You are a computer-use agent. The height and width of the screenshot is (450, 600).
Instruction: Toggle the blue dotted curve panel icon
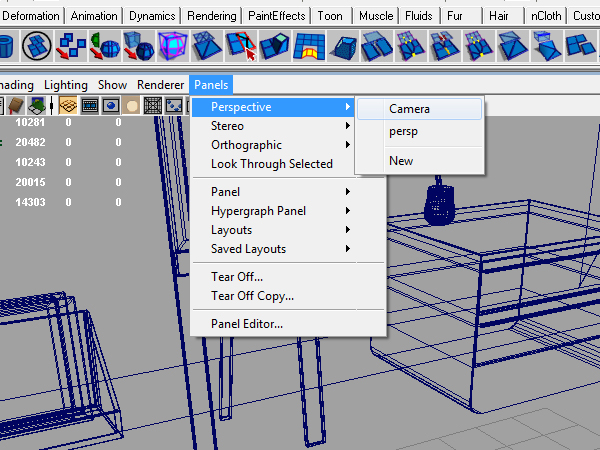174,106
